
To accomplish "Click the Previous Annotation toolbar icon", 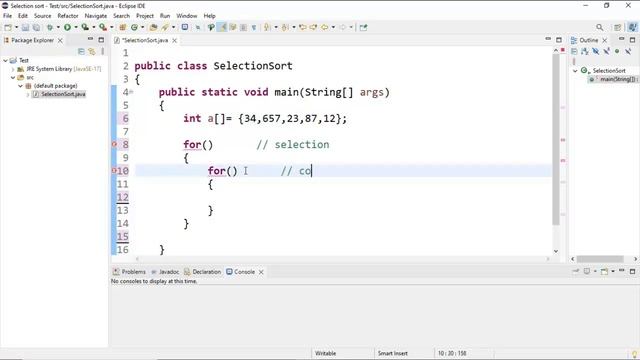I will (285, 27).
